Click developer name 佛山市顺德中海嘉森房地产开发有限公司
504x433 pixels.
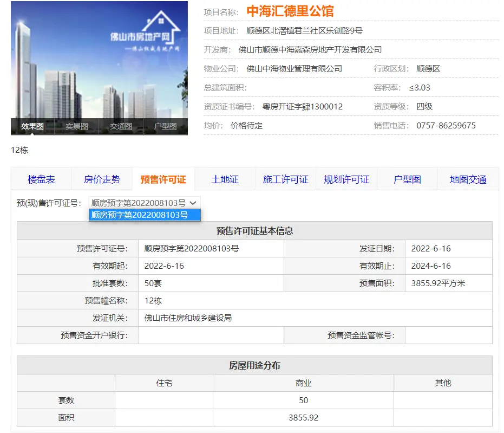[310, 49]
